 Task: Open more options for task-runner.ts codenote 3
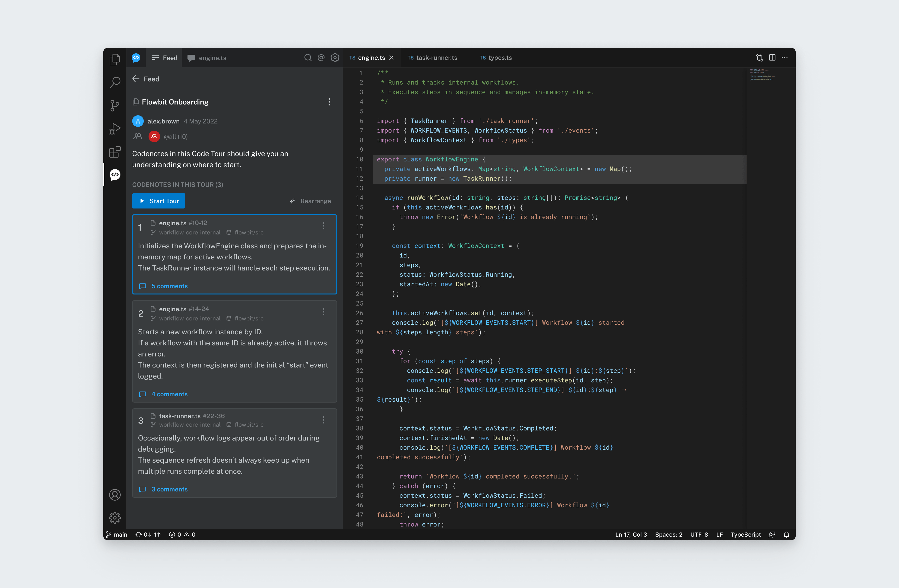[323, 420]
